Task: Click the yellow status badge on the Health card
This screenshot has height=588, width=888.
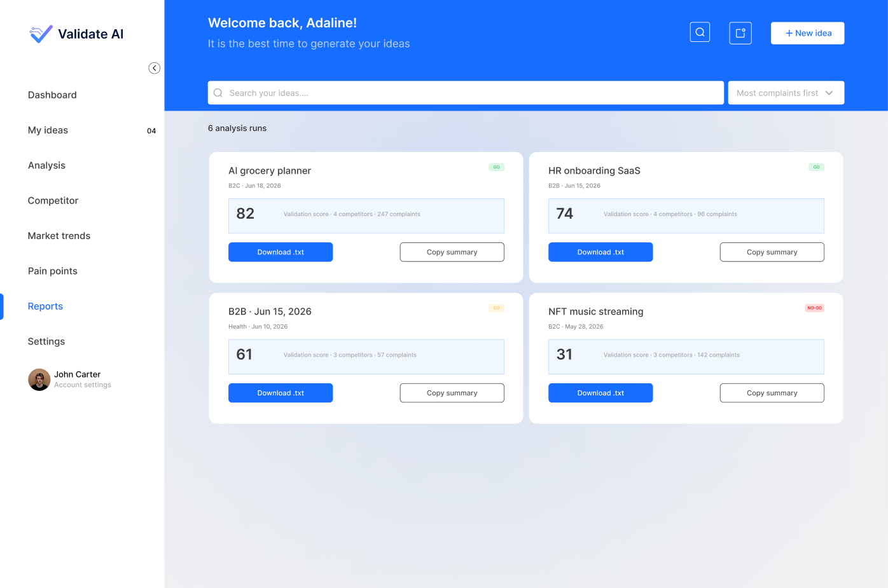Action: pyautogui.click(x=496, y=308)
